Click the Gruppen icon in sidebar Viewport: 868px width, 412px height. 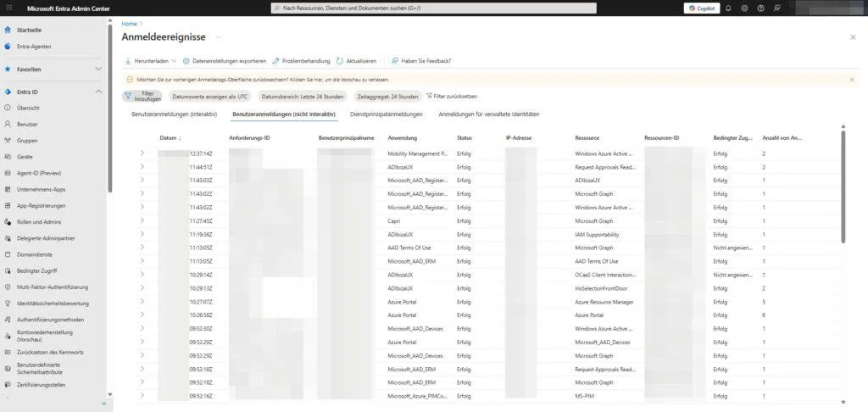8,141
